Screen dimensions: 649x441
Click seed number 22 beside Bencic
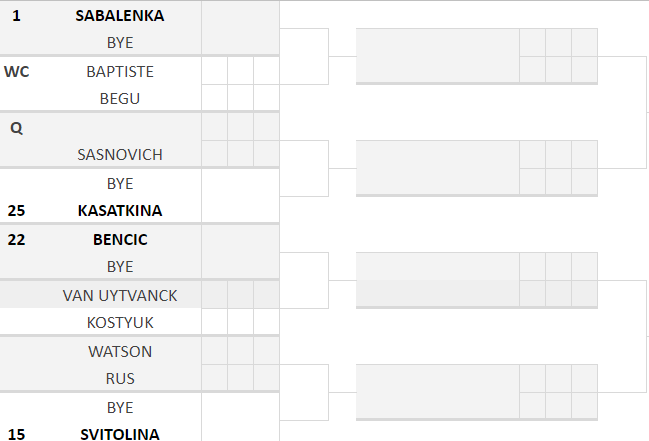tap(16, 240)
